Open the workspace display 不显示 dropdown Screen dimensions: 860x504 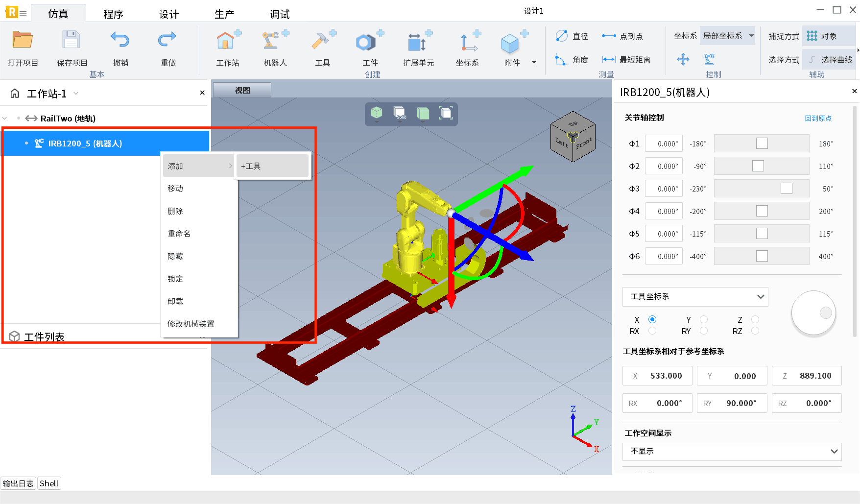732,452
